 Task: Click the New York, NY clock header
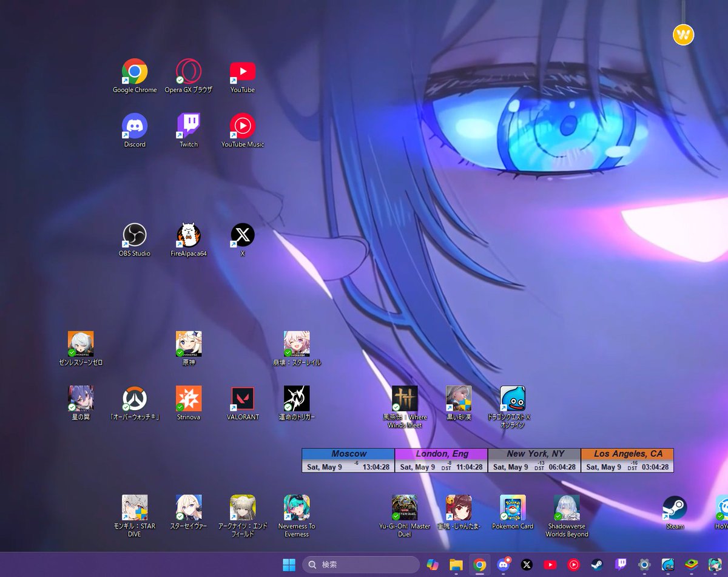pos(534,454)
